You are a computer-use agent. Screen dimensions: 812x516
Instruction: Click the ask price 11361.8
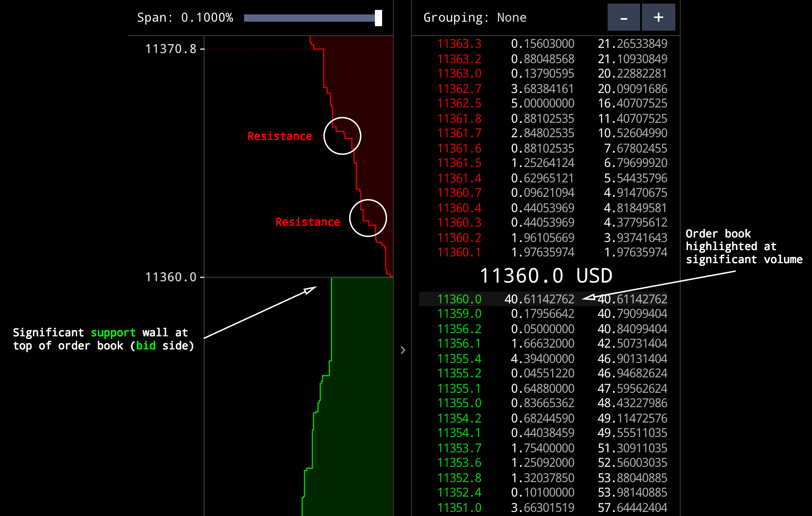point(459,118)
